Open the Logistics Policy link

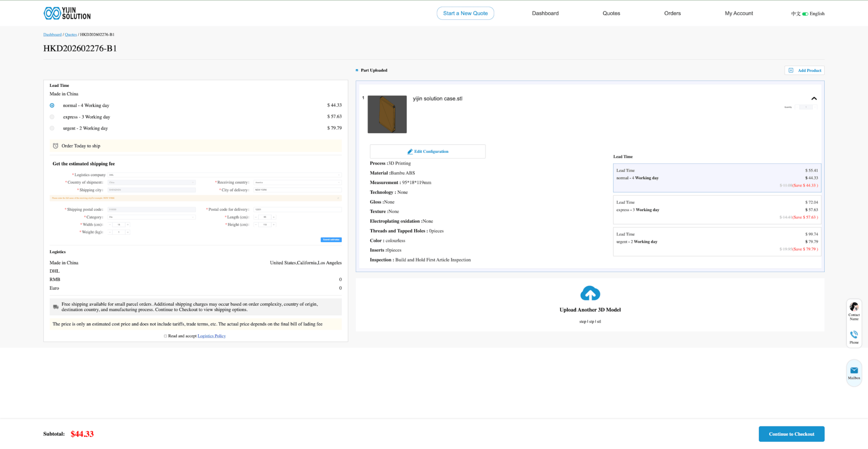click(x=212, y=336)
